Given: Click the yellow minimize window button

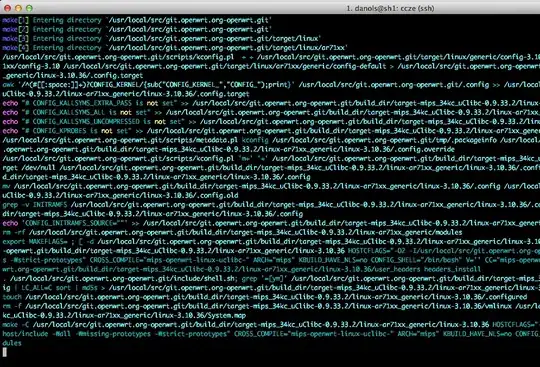Looking at the screenshot, I should click(x=19, y=8).
